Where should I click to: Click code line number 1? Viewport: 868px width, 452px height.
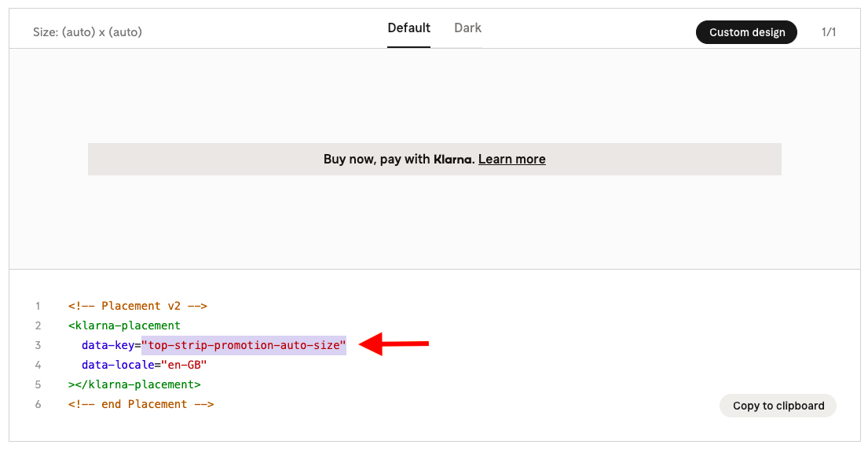(38, 307)
